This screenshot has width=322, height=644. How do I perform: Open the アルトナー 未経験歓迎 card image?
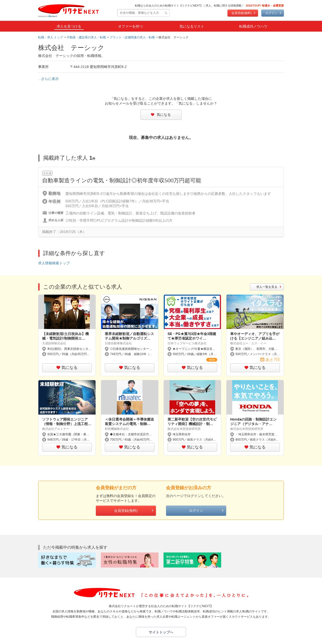[67, 397]
